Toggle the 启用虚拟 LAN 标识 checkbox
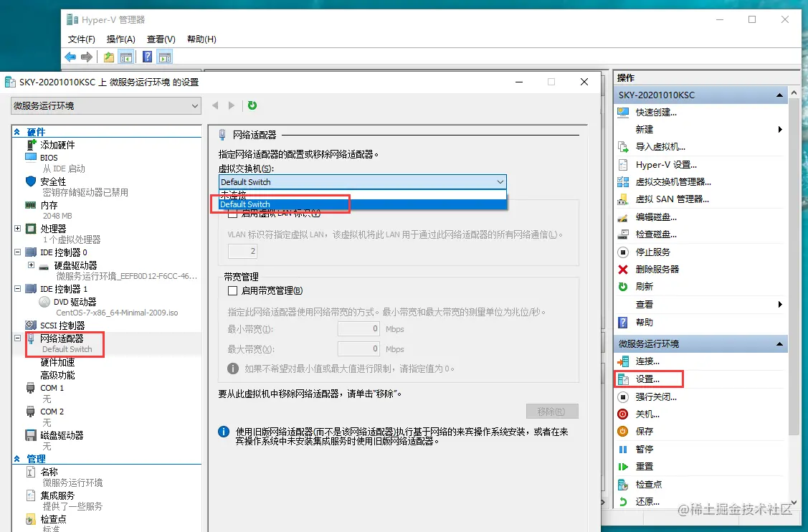808x532 pixels. tap(232, 214)
